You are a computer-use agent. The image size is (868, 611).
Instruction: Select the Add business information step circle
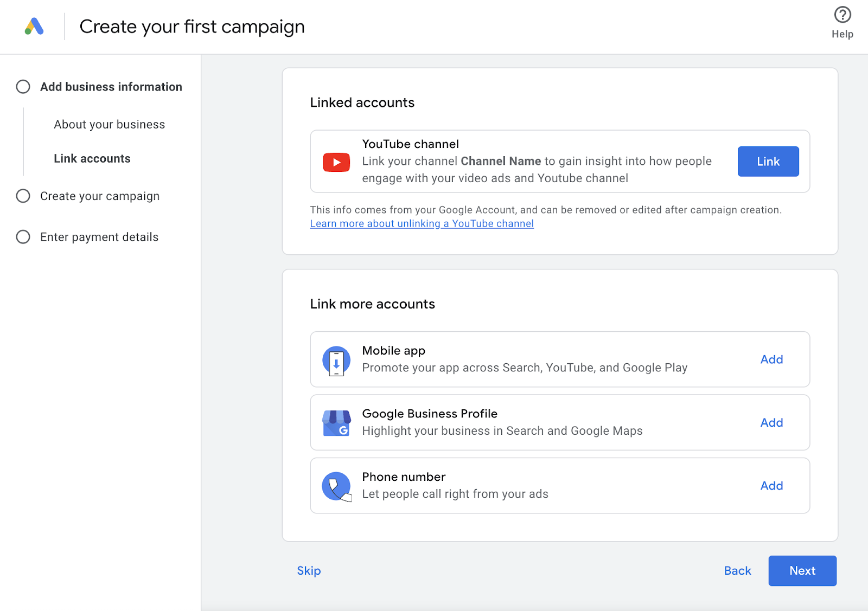tap(23, 86)
